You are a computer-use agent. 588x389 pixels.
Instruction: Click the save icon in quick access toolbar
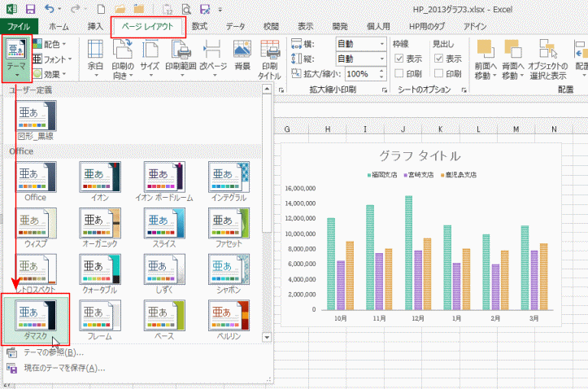[30, 10]
